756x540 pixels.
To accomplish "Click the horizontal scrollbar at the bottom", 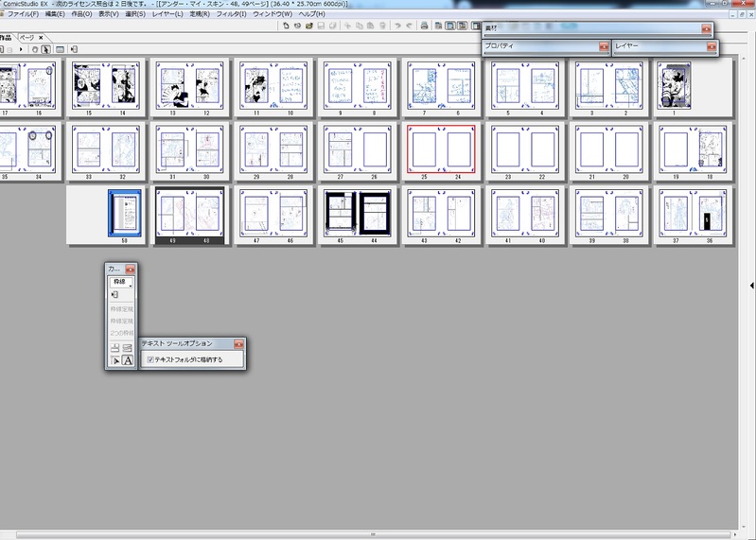I will (373, 534).
